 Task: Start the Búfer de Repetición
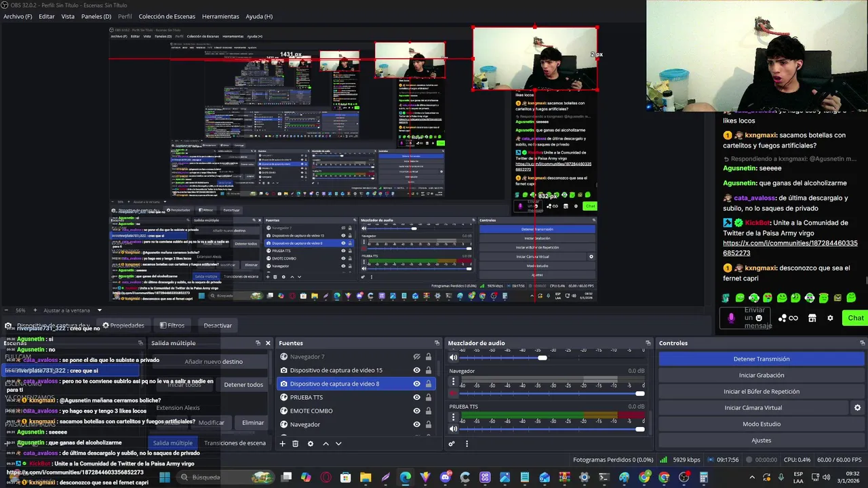pyautogui.click(x=762, y=392)
